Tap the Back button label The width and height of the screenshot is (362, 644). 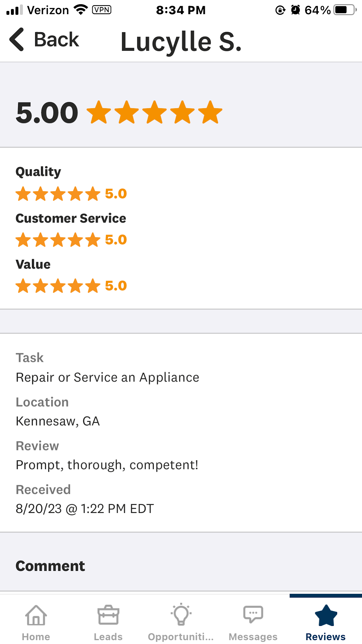coord(57,39)
